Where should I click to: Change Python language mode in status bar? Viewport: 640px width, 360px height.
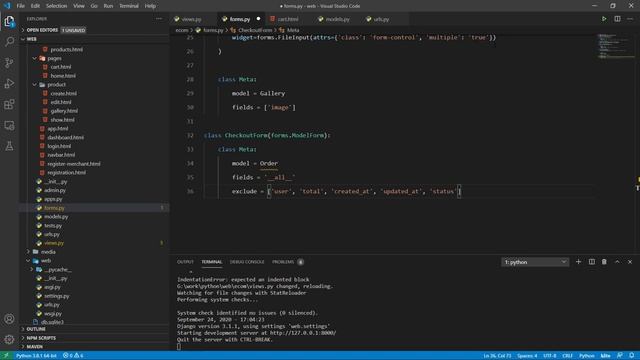point(587,356)
